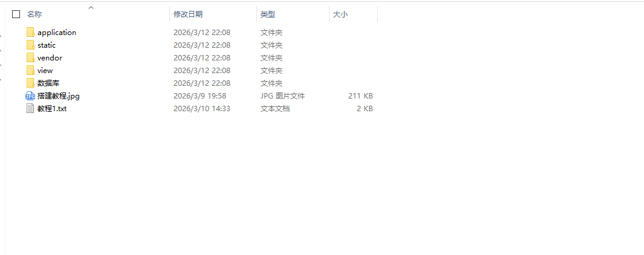Screen dimensions: 644x255
Task: Click the vendor folder icon
Action: click(30, 58)
